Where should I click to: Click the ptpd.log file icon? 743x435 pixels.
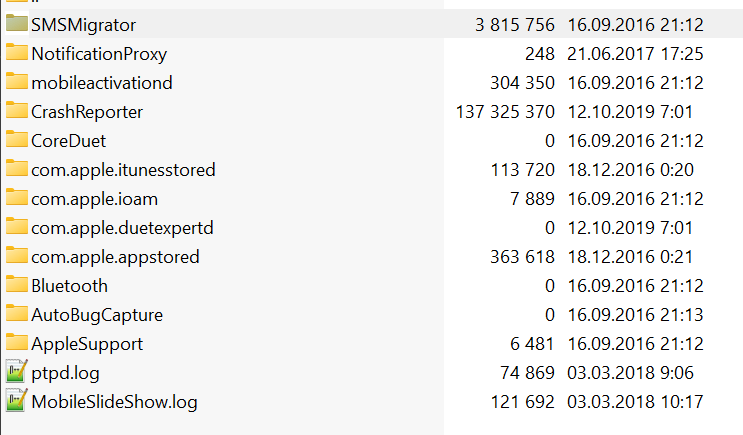17,372
